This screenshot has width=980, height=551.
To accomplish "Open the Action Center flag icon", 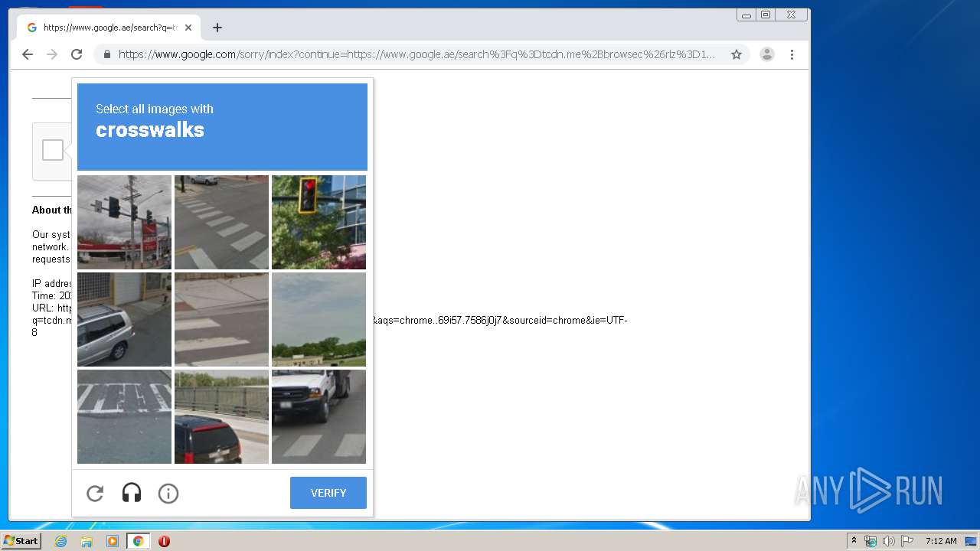I will coord(907,541).
